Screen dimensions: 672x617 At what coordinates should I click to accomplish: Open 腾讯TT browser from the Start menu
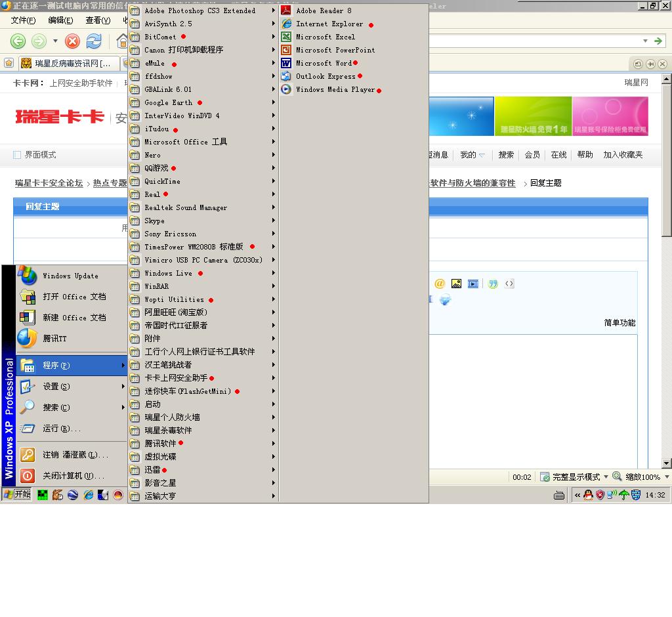[72, 339]
